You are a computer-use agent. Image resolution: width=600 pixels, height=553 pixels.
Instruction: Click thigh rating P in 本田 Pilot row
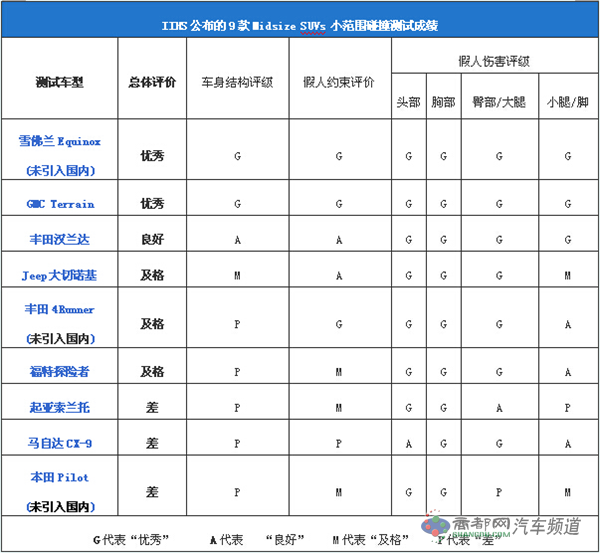pos(499,493)
